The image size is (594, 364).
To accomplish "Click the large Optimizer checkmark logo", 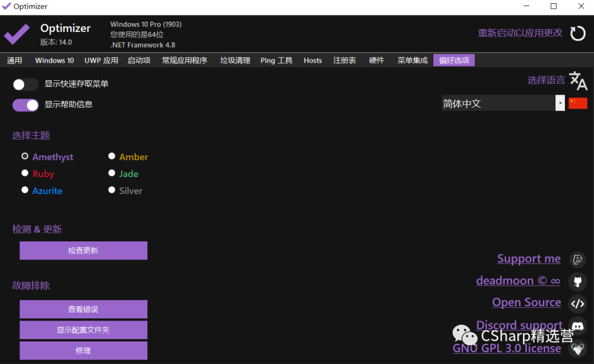I will [16, 34].
